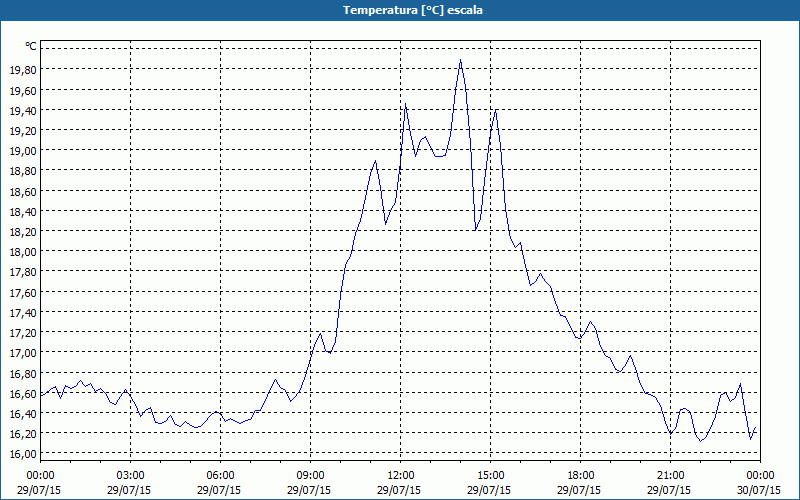Click the highest temperature peak near 14:00

pos(460,61)
